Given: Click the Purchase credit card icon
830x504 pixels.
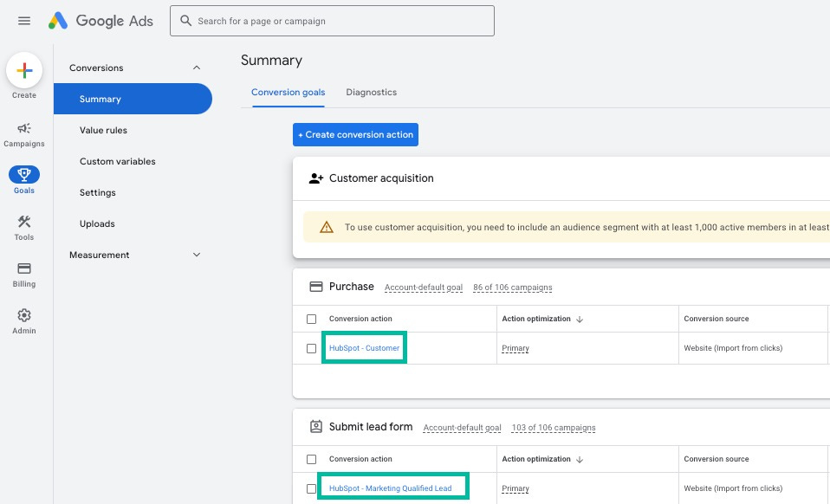Looking at the screenshot, I should (316, 287).
